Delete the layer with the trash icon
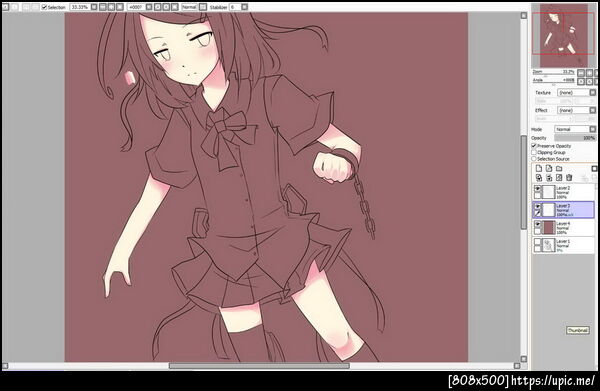 [569, 178]
